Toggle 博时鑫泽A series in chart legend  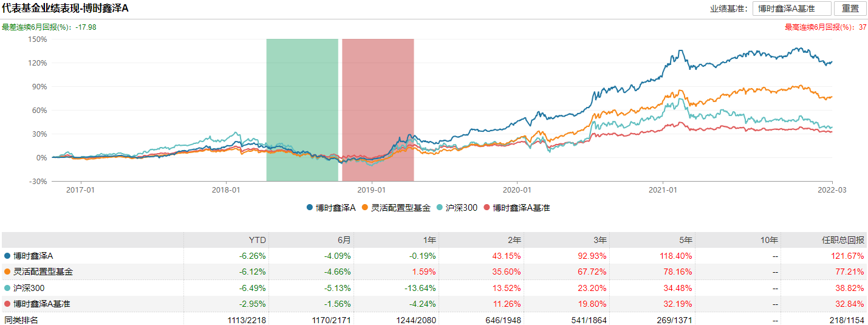click(x=330, y=208)
